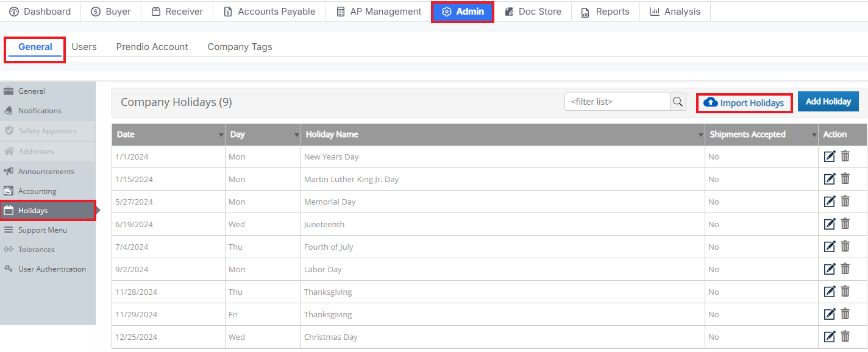Click the filter list search magnifier
868x352 pixels.
(x=678, y=102)
